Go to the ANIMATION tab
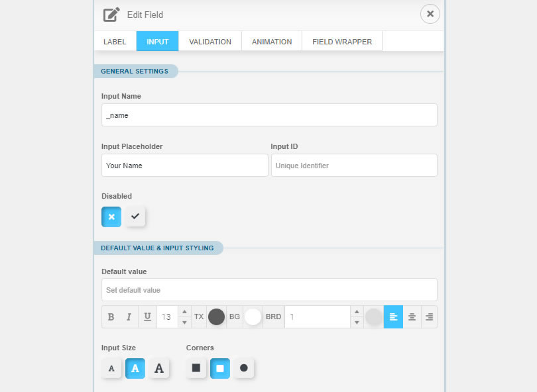The width and height of the screenshot is (537, 392). tap(272, 42)
